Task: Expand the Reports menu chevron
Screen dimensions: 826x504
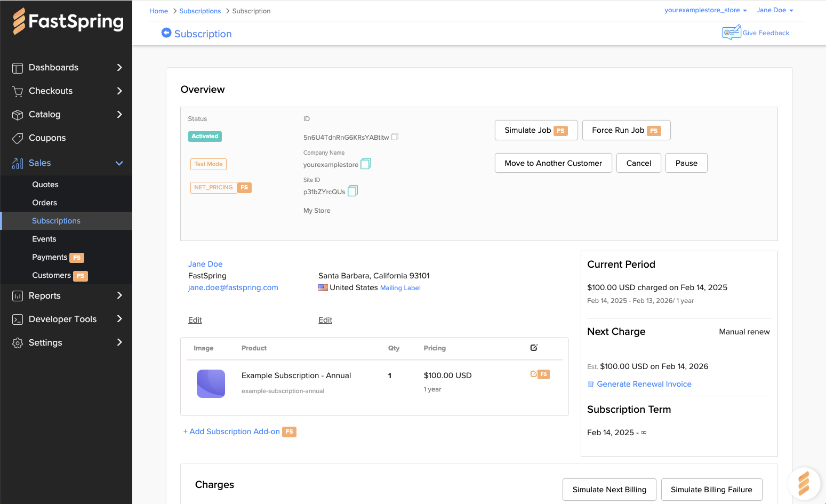Action: [119, 295]
